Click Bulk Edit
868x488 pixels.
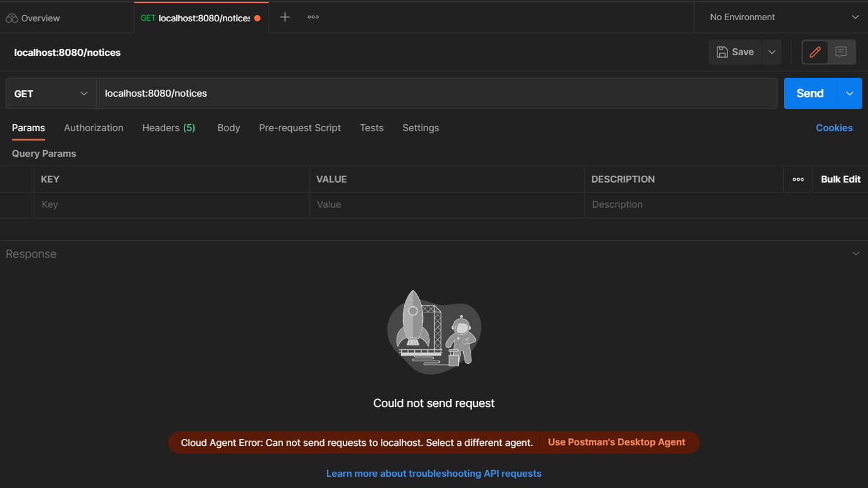[x=840, y=179]
